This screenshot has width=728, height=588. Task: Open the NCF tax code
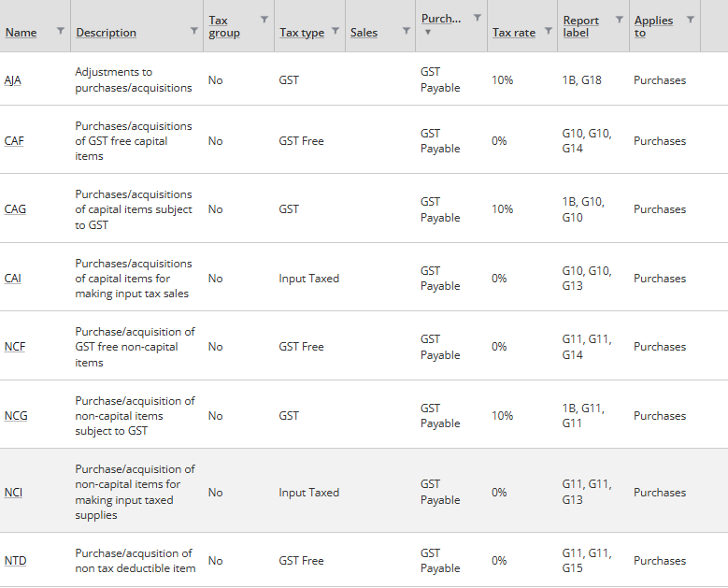15,347
